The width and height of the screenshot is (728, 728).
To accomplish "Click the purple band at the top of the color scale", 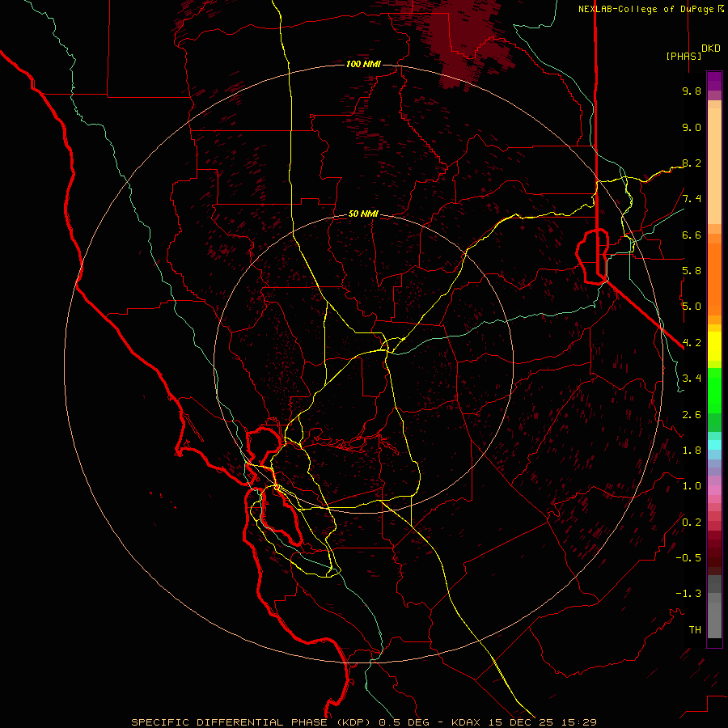I will [x=714, y=81].
